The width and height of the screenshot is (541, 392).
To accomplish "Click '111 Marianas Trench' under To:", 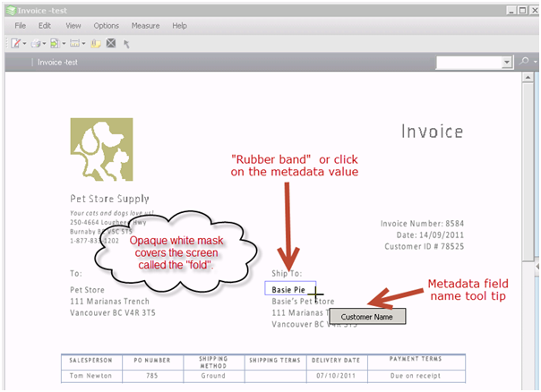I will coord(109,302).
